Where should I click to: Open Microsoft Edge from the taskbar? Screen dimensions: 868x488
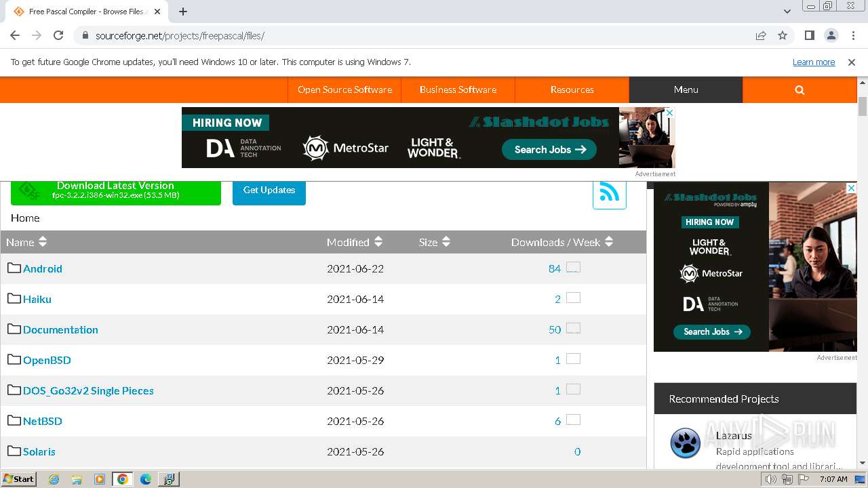tap(145, 479)
